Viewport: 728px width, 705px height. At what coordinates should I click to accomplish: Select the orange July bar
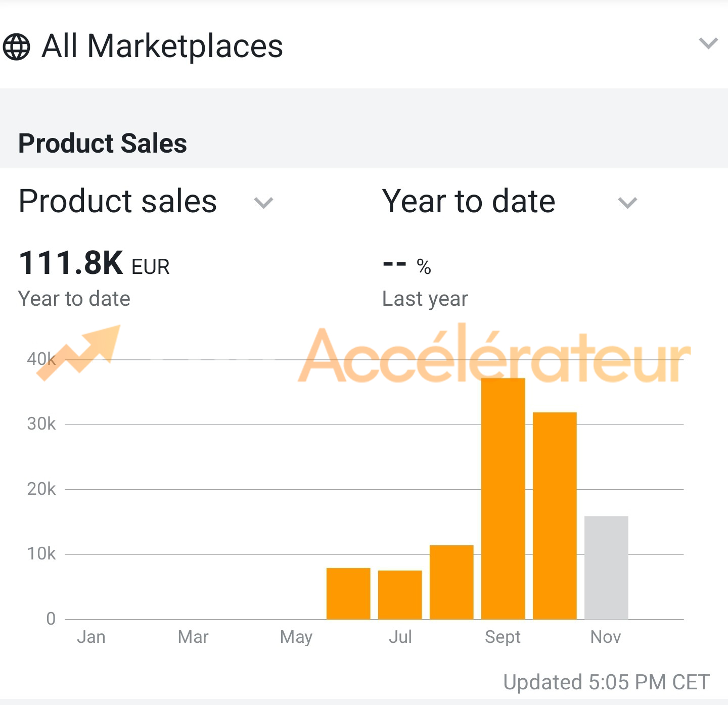coord(400,594)
